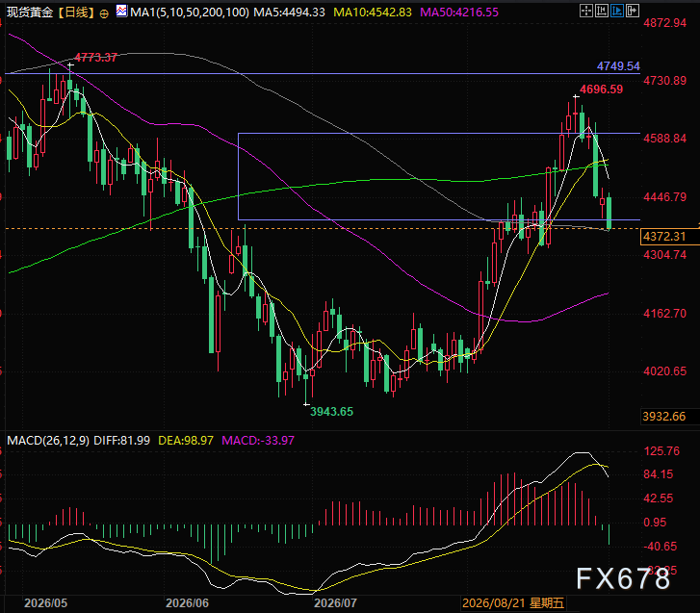
Task: Click the 4588.84 price axis label
Action: (664, 139)
